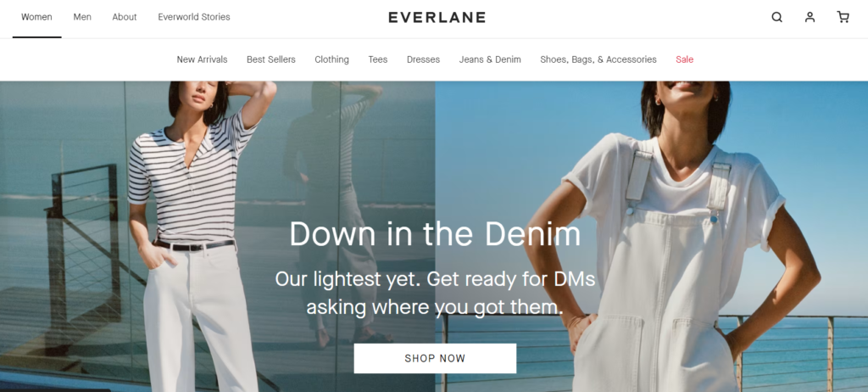The height and width of the screenshot is (392, 868).
Task: Click the Down in the Denim headline
Action: 435,233
